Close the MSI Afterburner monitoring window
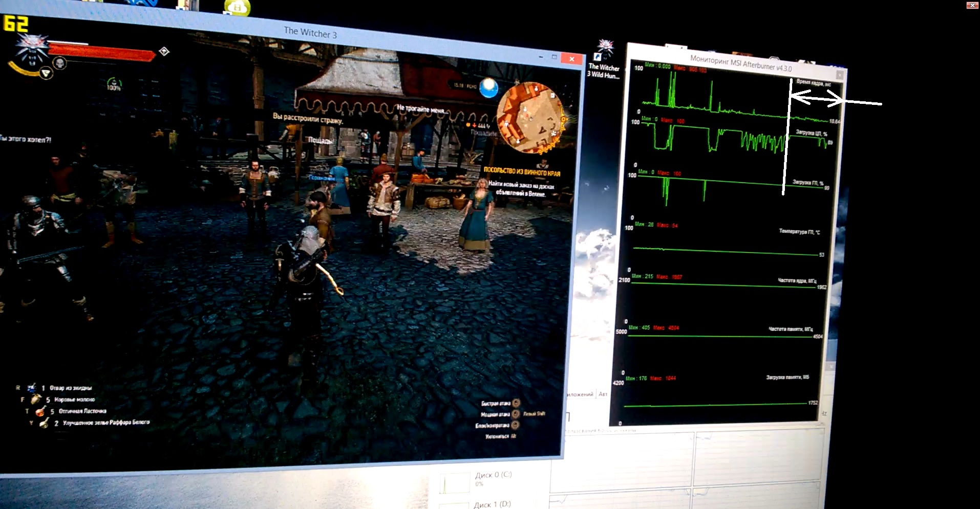This screenshot has height=509, width=980. tap(840, 75)
